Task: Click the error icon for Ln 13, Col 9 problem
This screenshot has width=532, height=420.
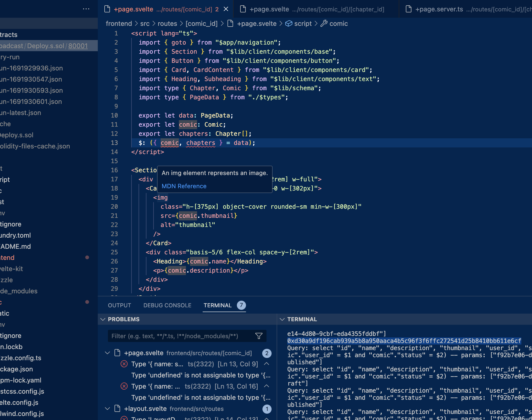Action: click(x=124, y=364)
